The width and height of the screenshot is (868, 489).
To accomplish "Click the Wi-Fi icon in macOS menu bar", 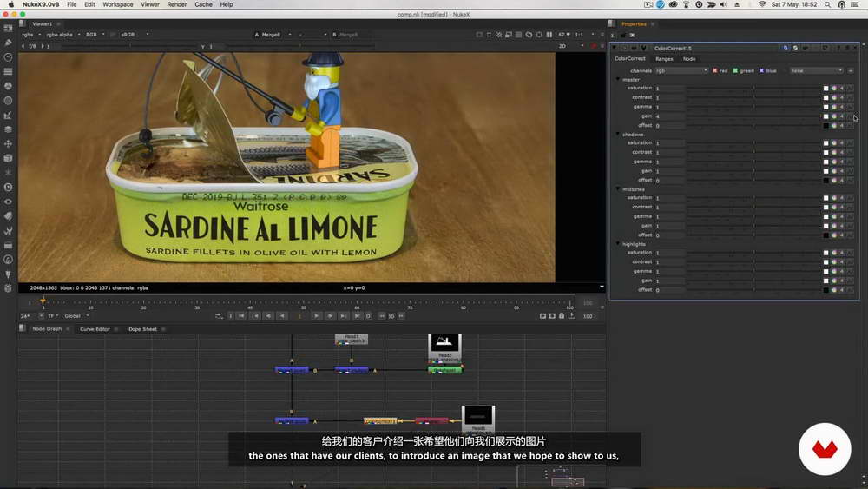I will (x=762, y=4).
